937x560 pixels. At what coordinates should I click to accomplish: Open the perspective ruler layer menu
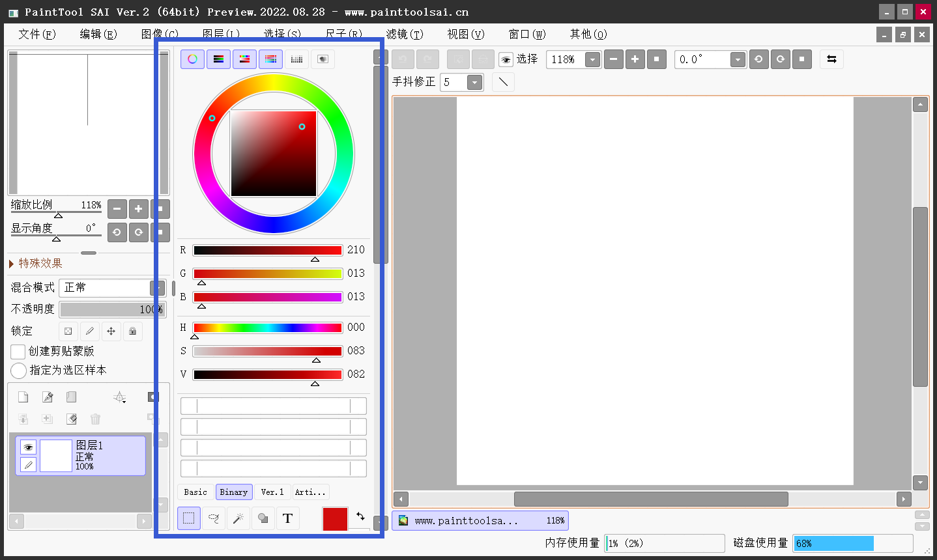(x=120, y=397)
